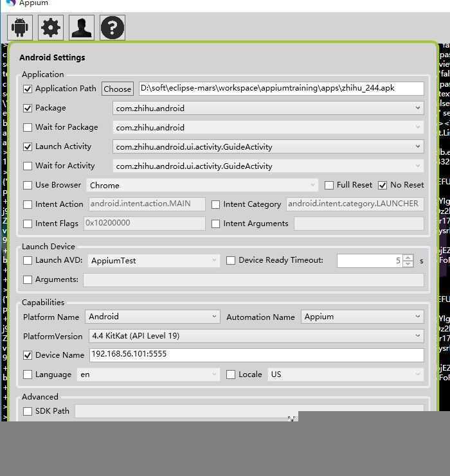This screenshot has width=450, height=476.
Task: Enable the Language checkbox
Action: [28, 375]
